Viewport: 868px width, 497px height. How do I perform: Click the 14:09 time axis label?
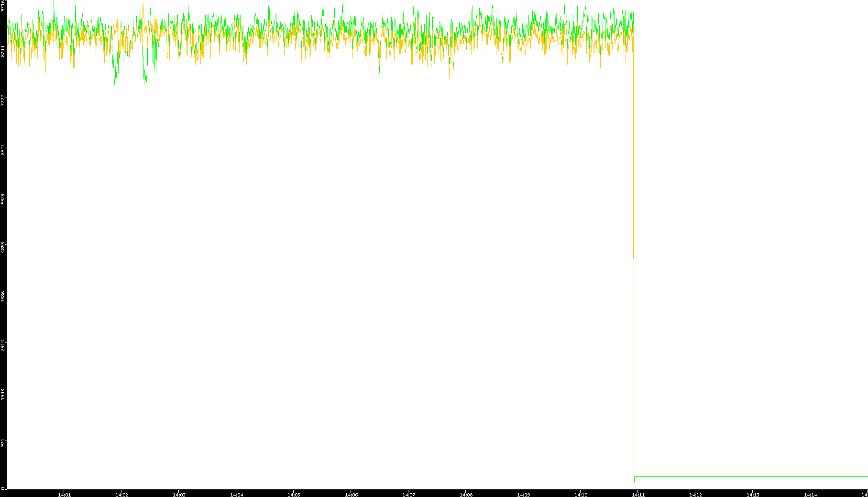[523, 494]
